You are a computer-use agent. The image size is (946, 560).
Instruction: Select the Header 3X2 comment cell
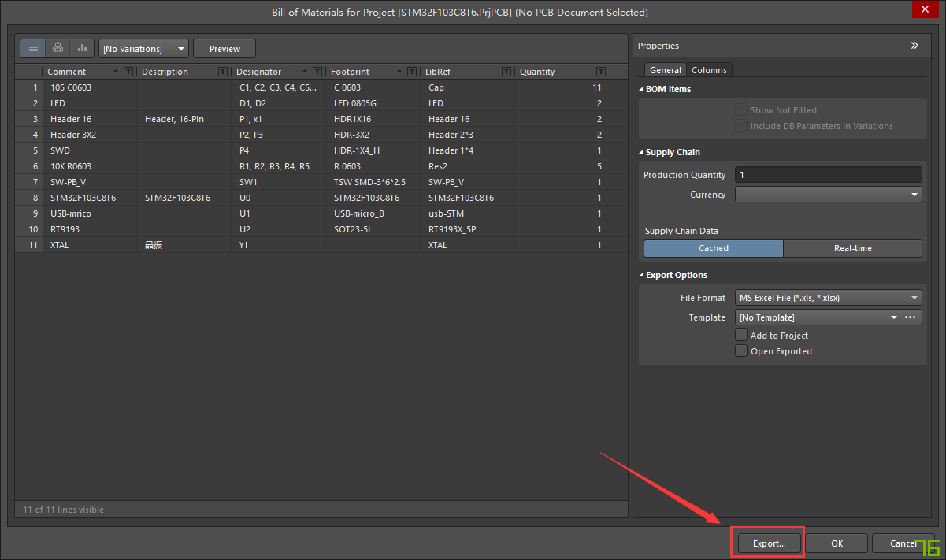pyautogui.click(x=90, y=135)
